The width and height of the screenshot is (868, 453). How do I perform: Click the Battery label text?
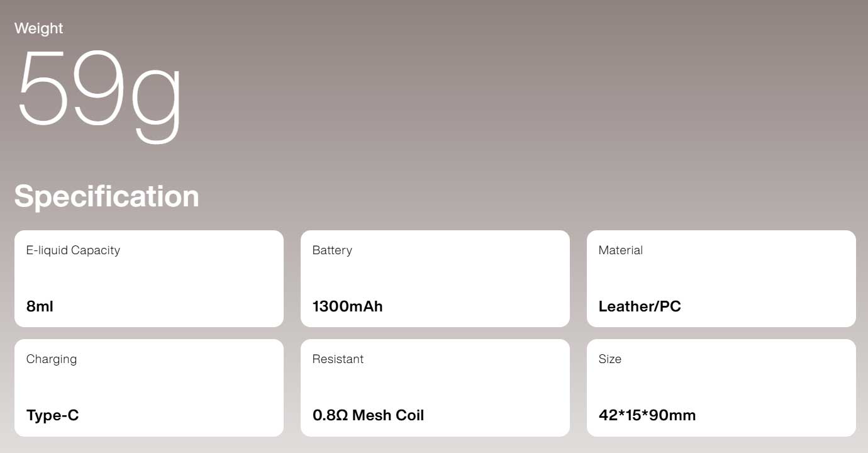coord(332,250)
